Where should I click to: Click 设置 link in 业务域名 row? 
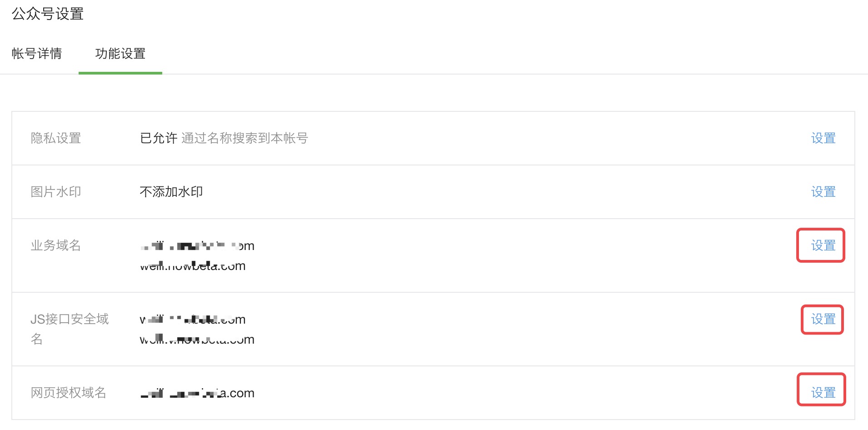(823, 245)
